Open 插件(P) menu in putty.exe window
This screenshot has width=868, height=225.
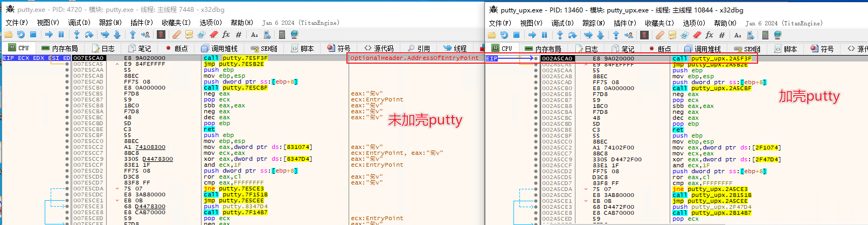click(x=142, y=23)
